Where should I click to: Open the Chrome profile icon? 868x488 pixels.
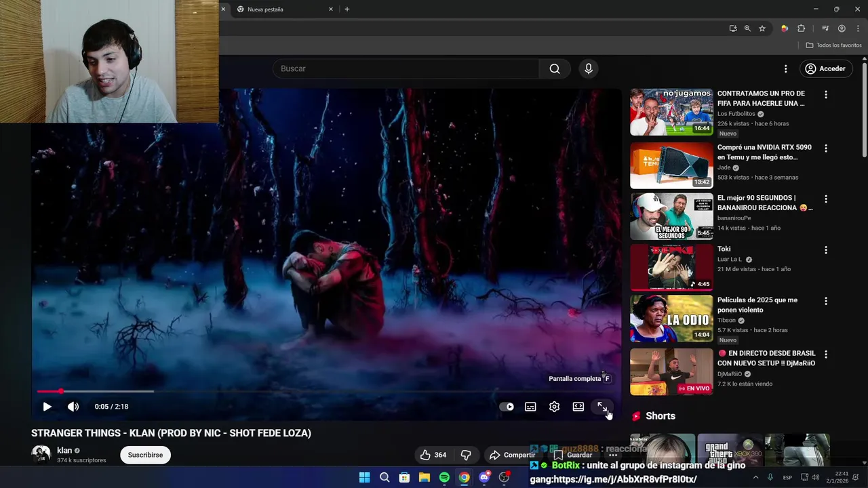pos(842,28)
